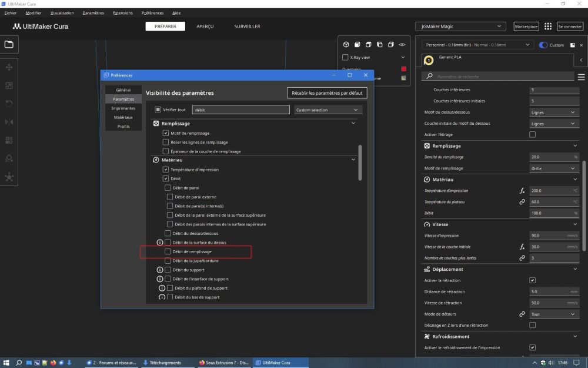Screen dimensions: 588x368
Task: Click Rétablir les paramètres par défaut
Action: click(327, 93)
